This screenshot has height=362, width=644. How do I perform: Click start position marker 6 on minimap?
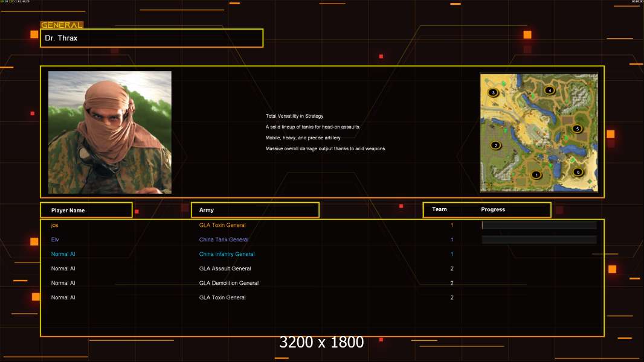click(x=578, y=172)
